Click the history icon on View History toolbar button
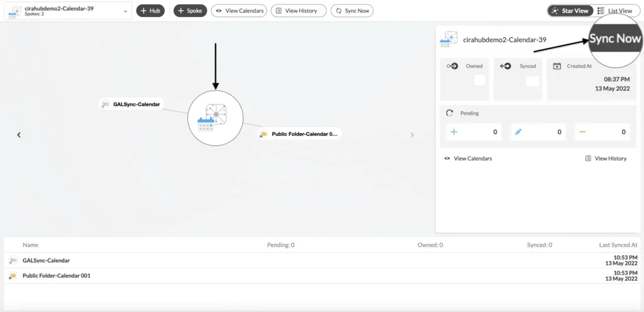 (x=279, y=11)
